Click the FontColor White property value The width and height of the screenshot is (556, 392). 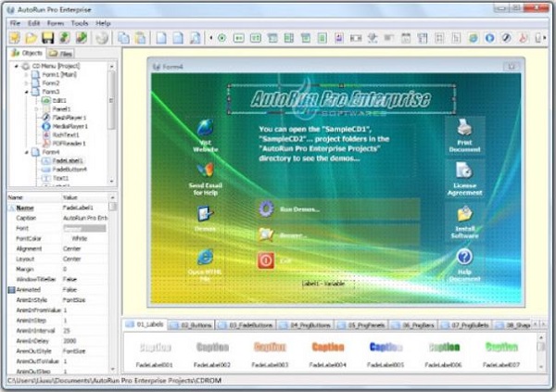[84, 238]
